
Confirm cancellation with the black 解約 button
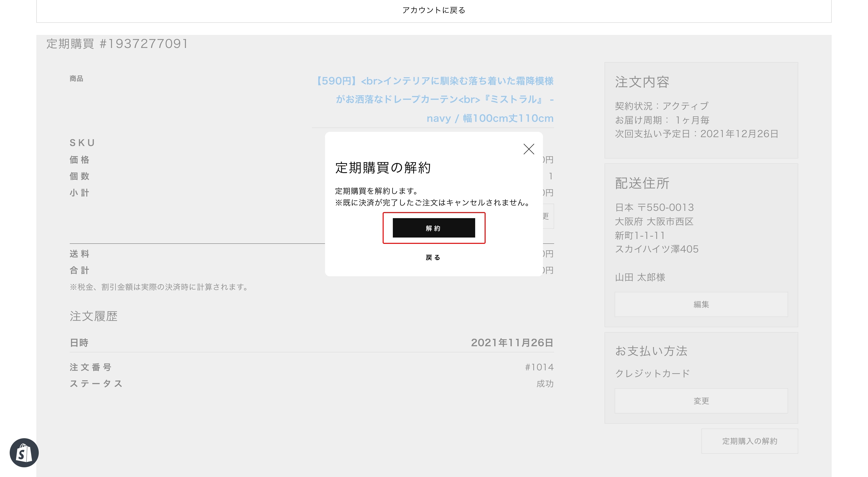[434, 228]
